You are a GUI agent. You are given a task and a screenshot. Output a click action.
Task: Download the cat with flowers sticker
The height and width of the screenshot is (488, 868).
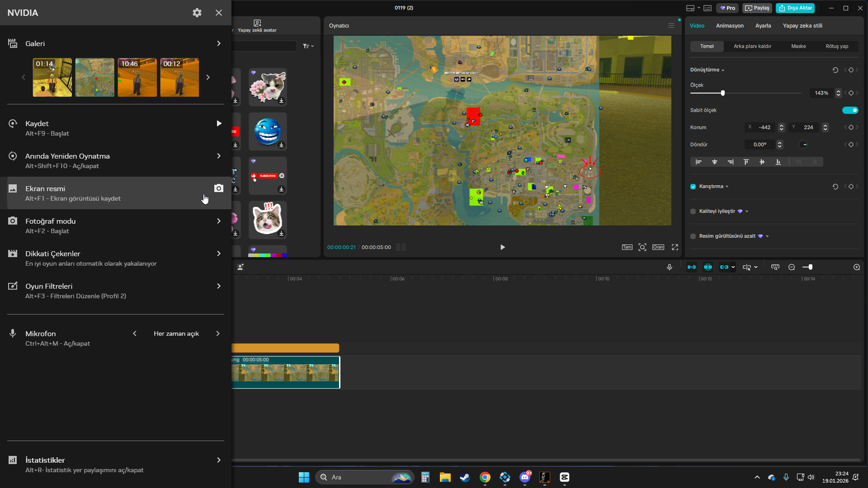(281, 101)
